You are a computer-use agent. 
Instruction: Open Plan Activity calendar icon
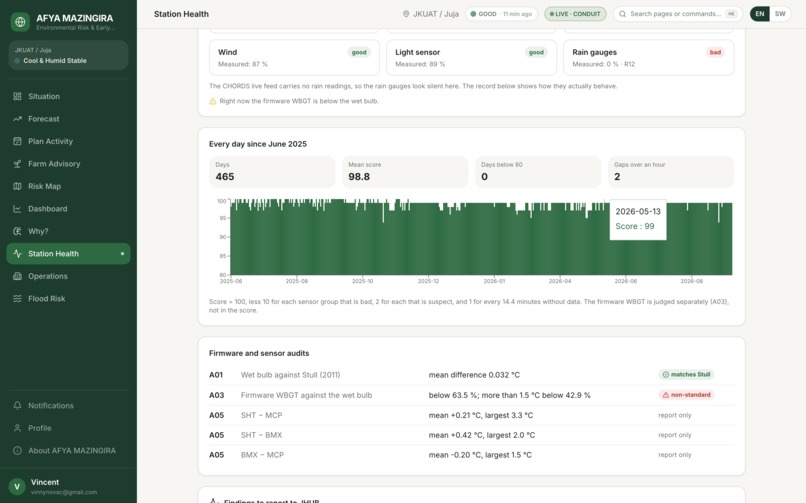17,141
